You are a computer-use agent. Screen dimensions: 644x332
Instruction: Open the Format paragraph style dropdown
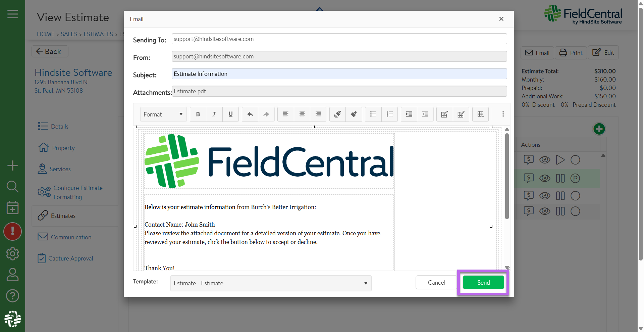click(163, 114)
